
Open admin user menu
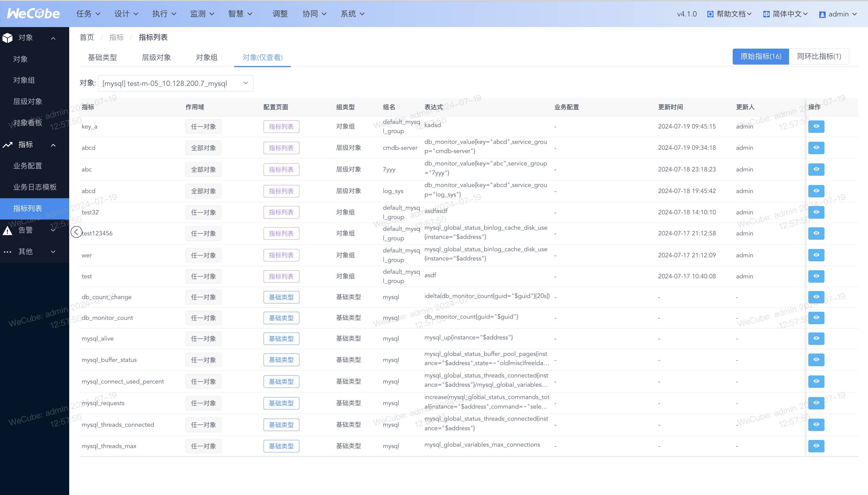click(838, 14)
